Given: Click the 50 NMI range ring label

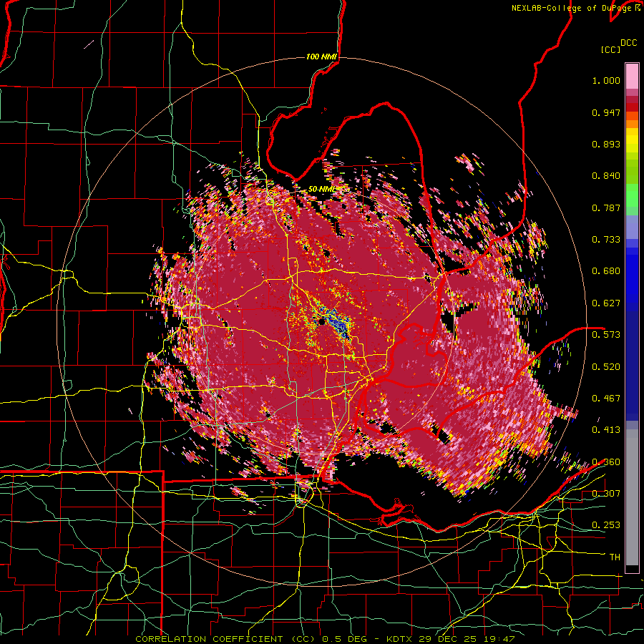Looking at the screenshot, I should (321, 189).
